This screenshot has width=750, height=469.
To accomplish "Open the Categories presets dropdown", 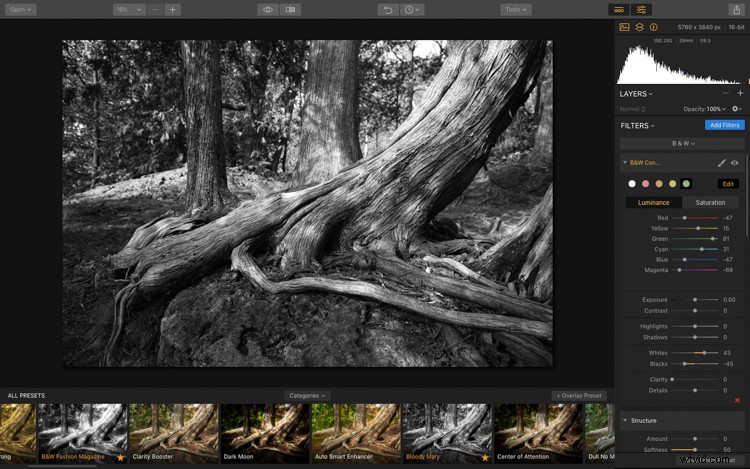I will 307,396.
